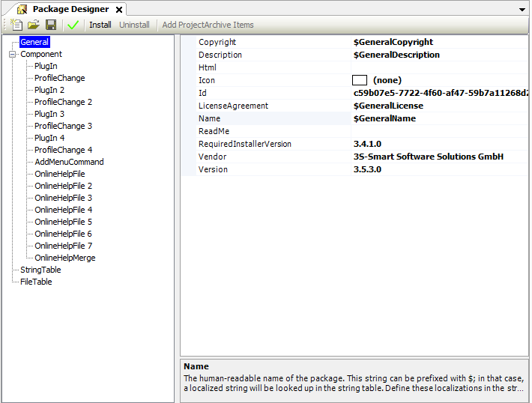Image resolution: width=532 pixels, height=403 pixels.
Task: Click the green checkmark validate icon
Action: [x=73, y=25]
